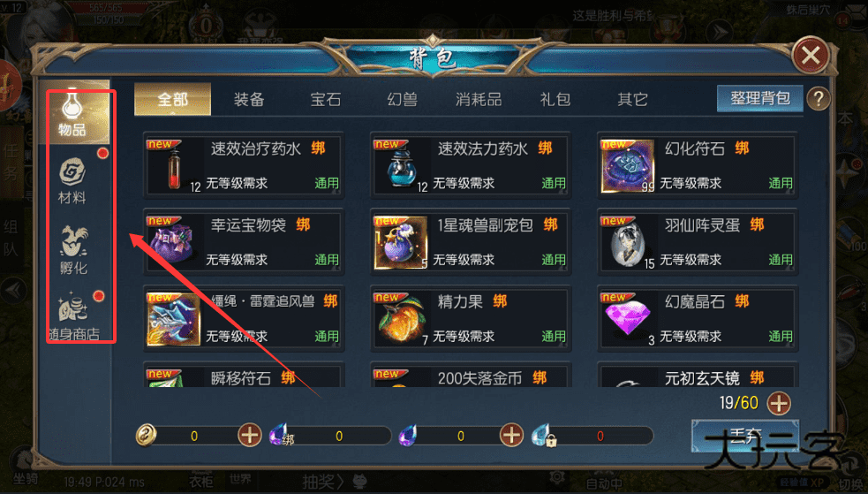Add gold coins with plus icon
The height and width of the screenshot is (494, 868).
pos(250,436)
